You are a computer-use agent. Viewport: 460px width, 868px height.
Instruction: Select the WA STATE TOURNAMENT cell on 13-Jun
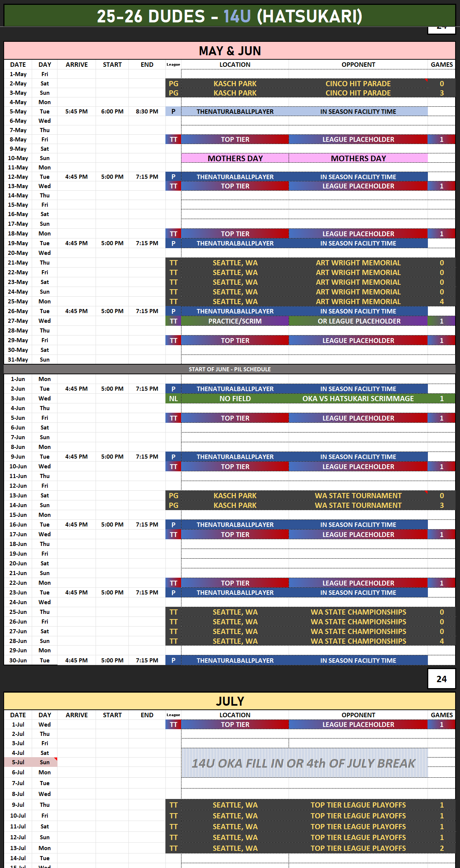[358, 496]
